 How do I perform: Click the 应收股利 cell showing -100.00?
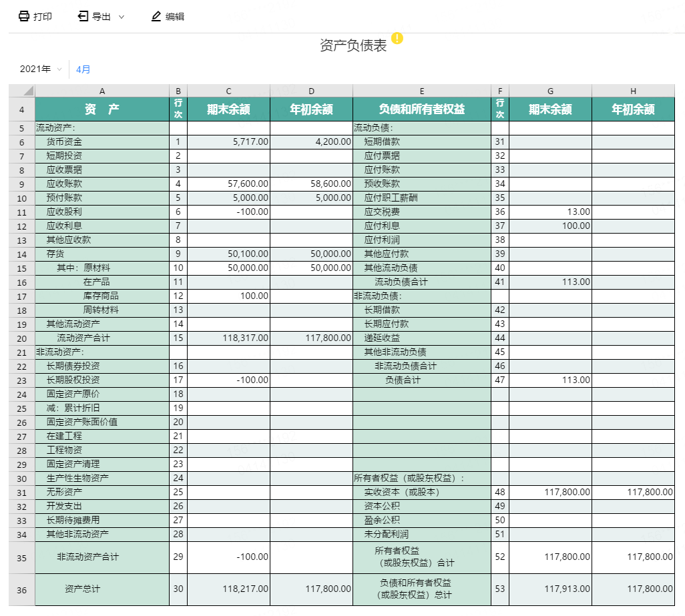tap(228, 212)
